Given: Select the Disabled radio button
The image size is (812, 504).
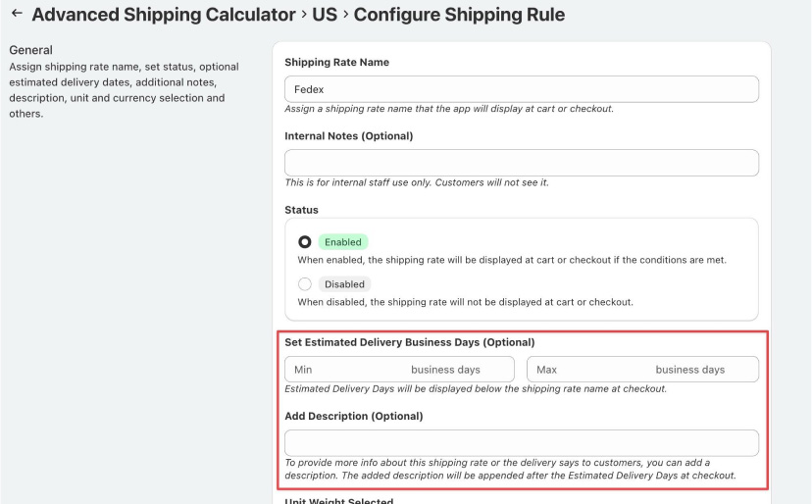Looking at the screenshot, I should pyautogui.click(x=304, y=283).
